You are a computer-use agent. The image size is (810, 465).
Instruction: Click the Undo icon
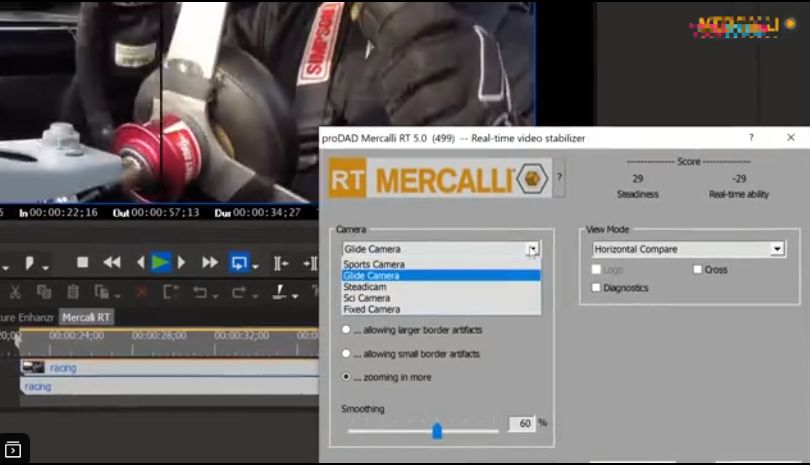tap(200, 292)
